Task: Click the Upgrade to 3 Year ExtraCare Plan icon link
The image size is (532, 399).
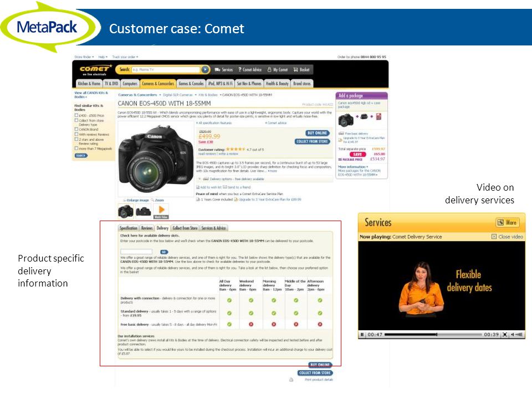Action: (x=236, y=199)
